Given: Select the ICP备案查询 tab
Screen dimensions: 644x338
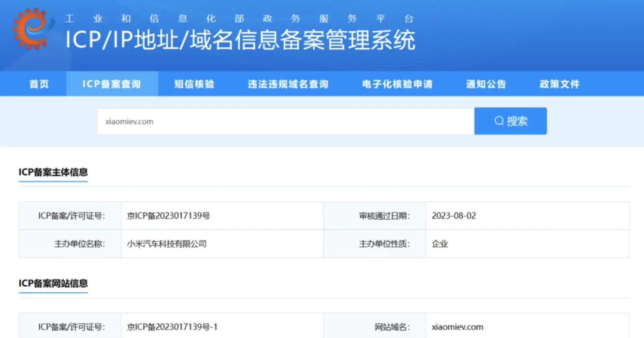Looking at the screenshot, I should coord(112,84).
